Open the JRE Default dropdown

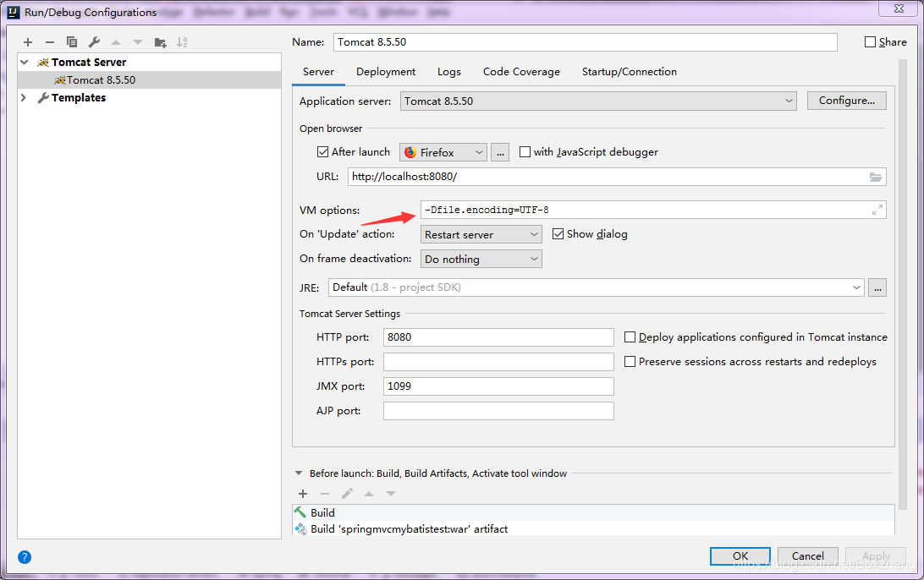pyautogui.click(x=596, y=287)
